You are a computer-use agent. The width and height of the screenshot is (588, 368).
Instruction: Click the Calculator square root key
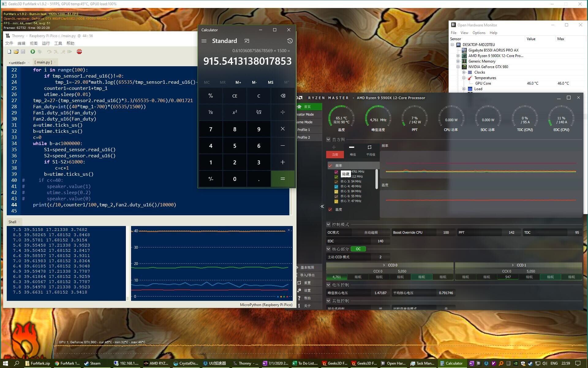(x=259, y=112)
